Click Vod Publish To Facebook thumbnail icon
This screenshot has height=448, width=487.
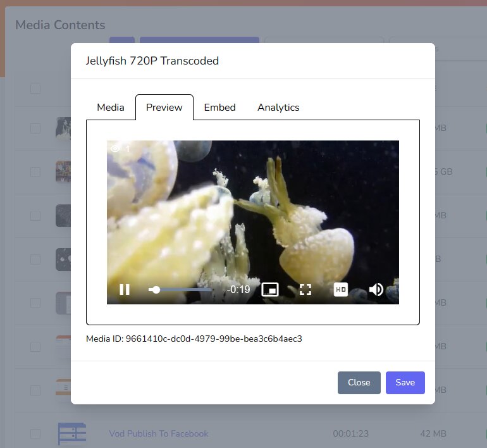click(72, 433)
